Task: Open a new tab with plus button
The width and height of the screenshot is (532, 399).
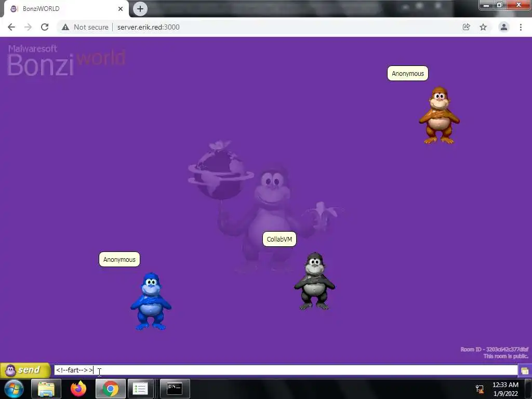Action: click(x=140, y=9)
